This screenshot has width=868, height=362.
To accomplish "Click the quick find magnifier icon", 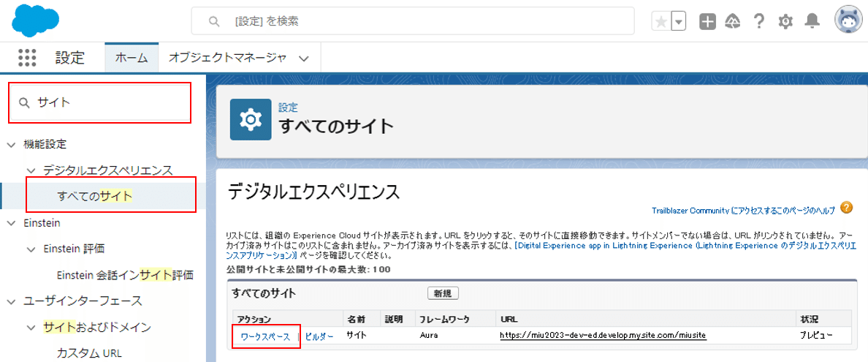I will click(24, 102).
